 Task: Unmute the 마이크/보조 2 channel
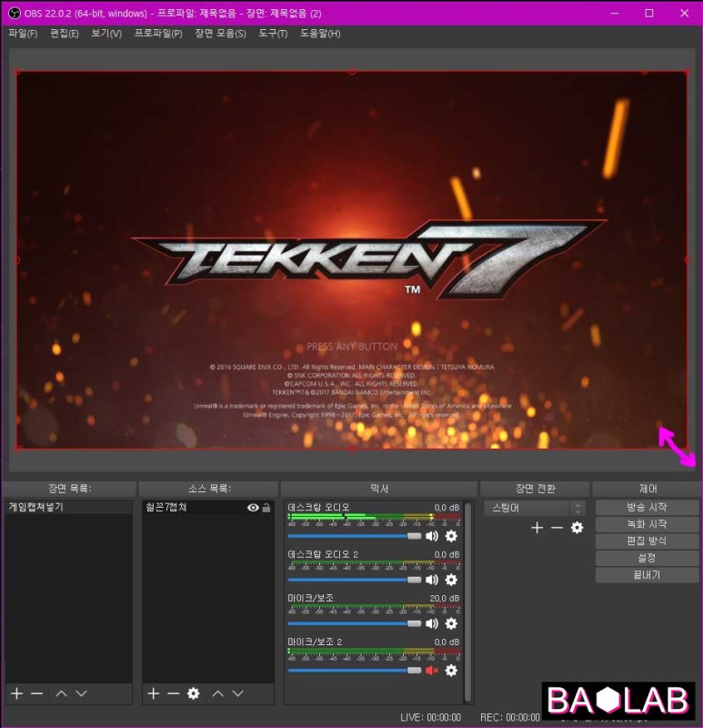432,671
